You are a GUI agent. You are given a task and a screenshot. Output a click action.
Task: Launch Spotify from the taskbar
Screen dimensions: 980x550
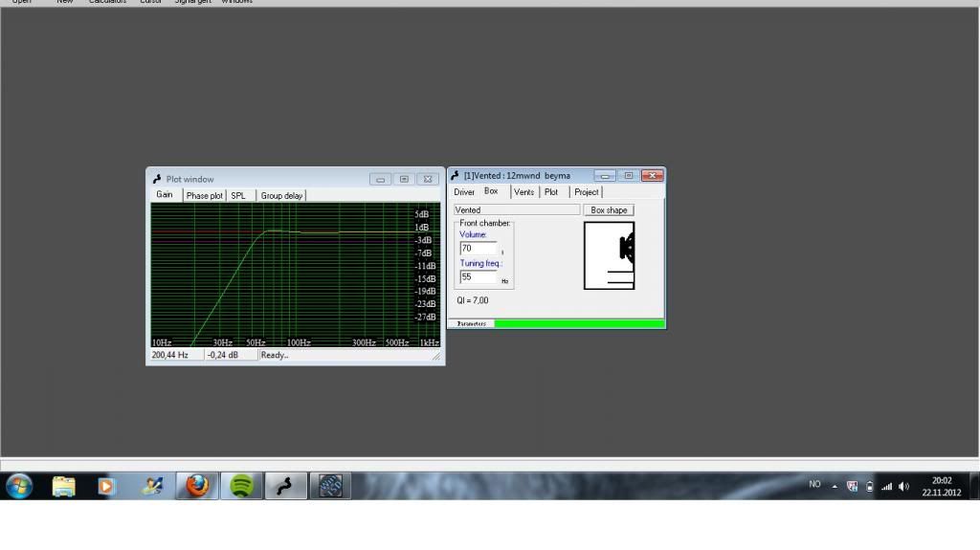(242, 486)
